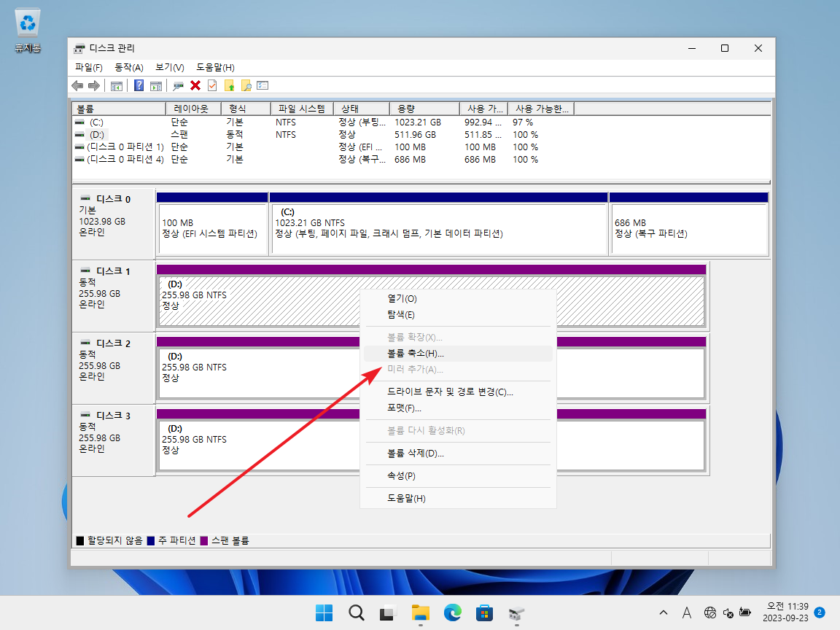Image resolution: width=840 pixels, height=630 pixels.
Task: Toggle the action pane toolbar icon
Action: (156, 86)
